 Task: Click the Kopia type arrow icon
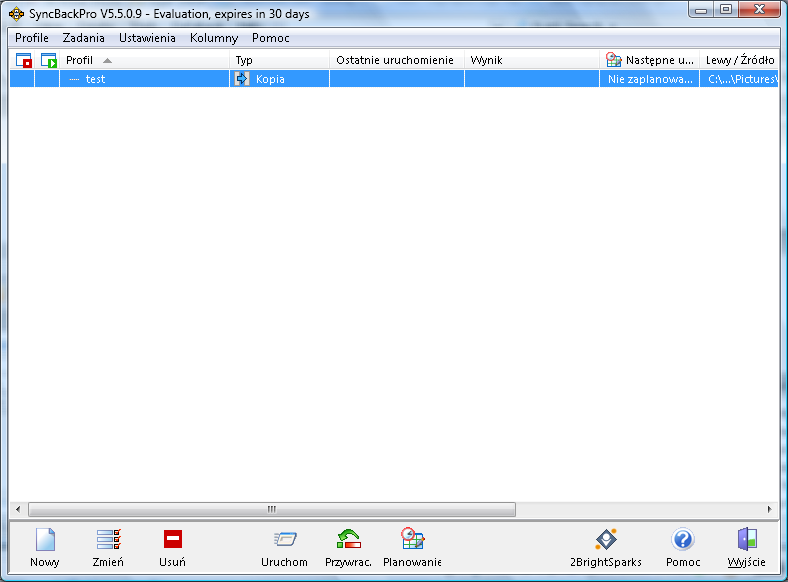(242, 78)
